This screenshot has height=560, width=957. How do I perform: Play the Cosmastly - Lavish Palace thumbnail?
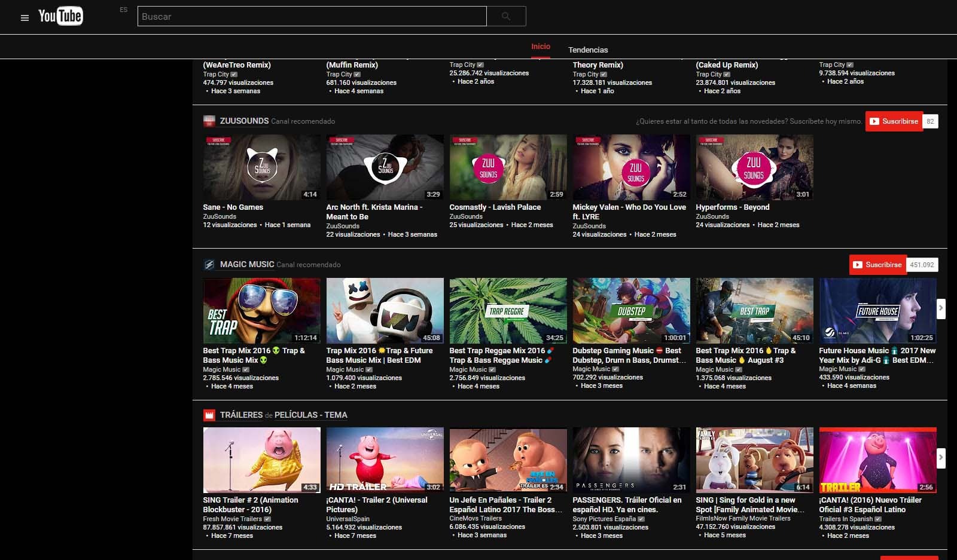coord(508,167)
